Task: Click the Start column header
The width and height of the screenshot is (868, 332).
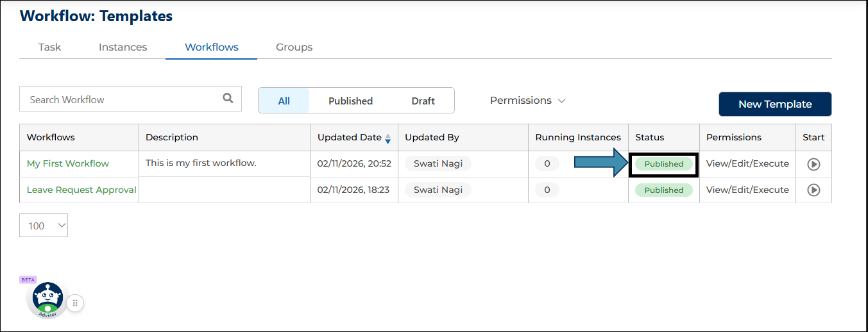Action: click(x=813, y=137)
